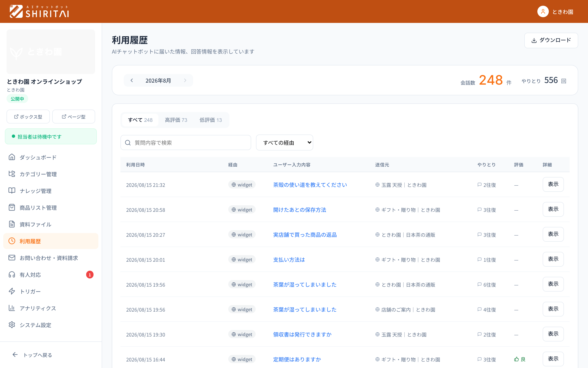Click the ときわ園 account name in the header
Viewport: 588px width, 368px height.
563,12
